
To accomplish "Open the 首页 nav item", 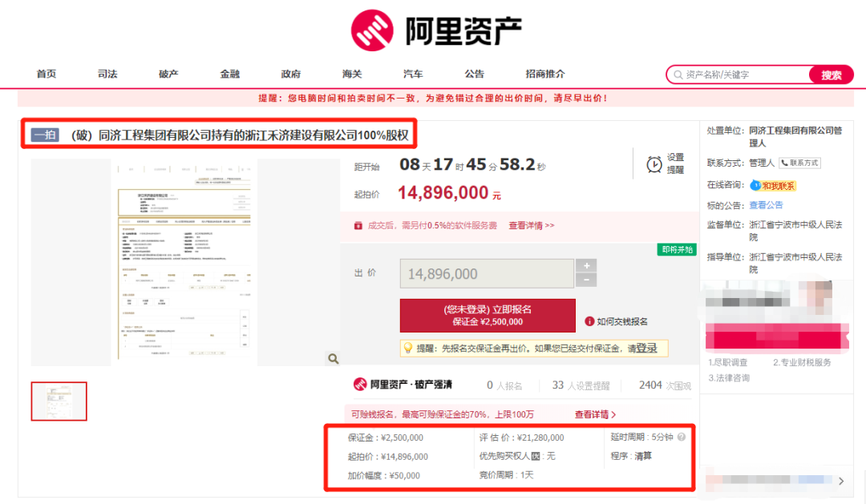I will pos(47,74).
